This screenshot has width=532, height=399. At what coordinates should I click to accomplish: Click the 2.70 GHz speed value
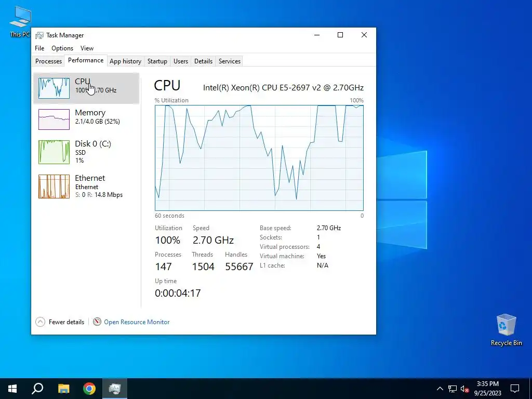213,240
